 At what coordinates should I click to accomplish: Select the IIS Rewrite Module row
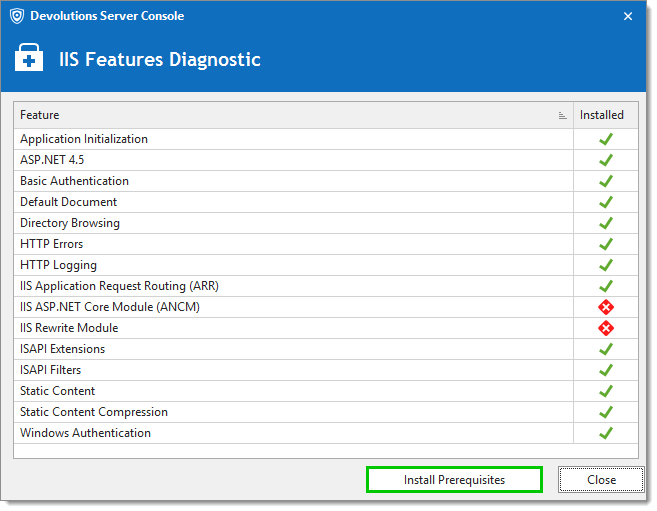click(x=326, y=328)
